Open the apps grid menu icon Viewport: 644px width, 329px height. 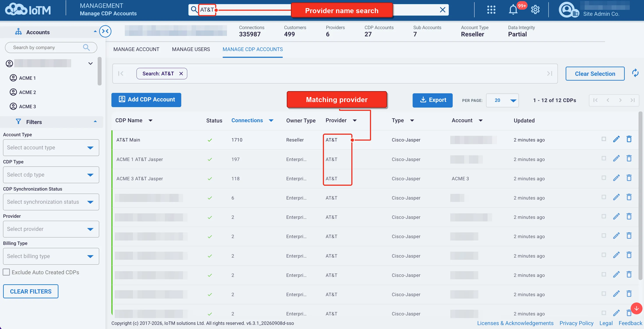[491, 10]
